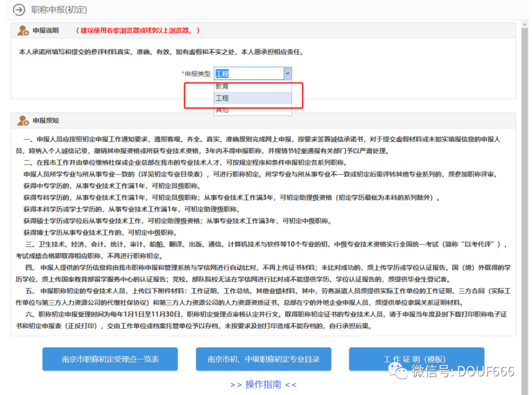
Task: Click the line starting 获得专科学历的
Action: click(x=232, y=197)
